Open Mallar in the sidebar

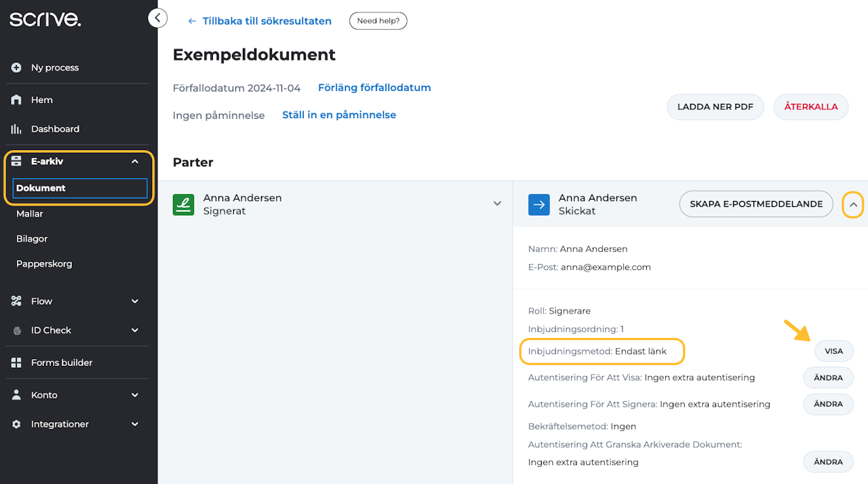(x=30, y=214)
